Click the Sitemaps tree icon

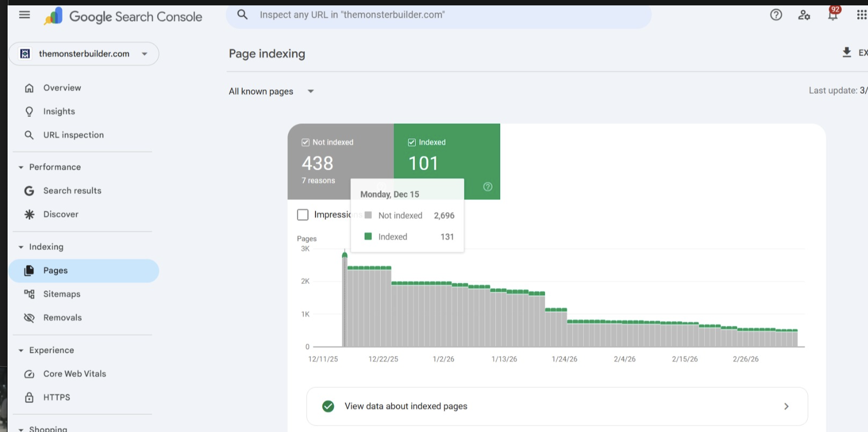coord(30,294)
